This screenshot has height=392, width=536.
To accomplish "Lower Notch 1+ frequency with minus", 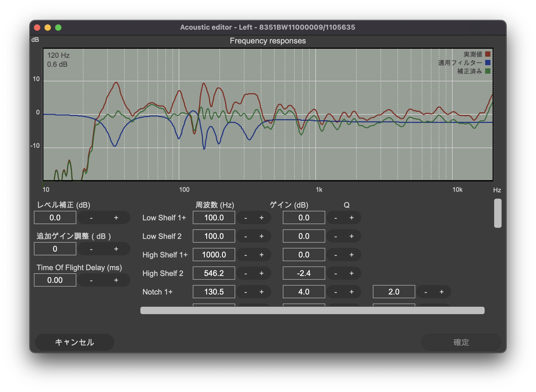I will [245, 292].
